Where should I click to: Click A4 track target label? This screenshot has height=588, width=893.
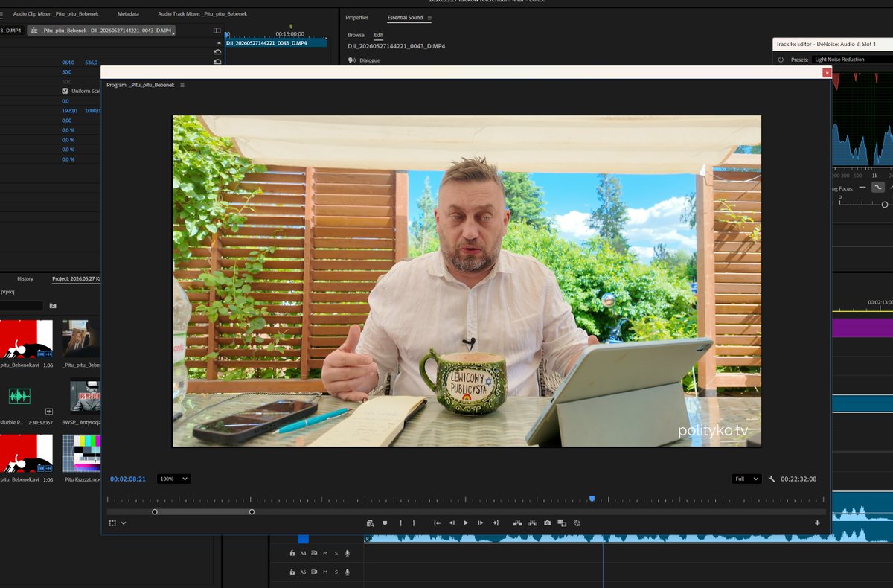303,553
